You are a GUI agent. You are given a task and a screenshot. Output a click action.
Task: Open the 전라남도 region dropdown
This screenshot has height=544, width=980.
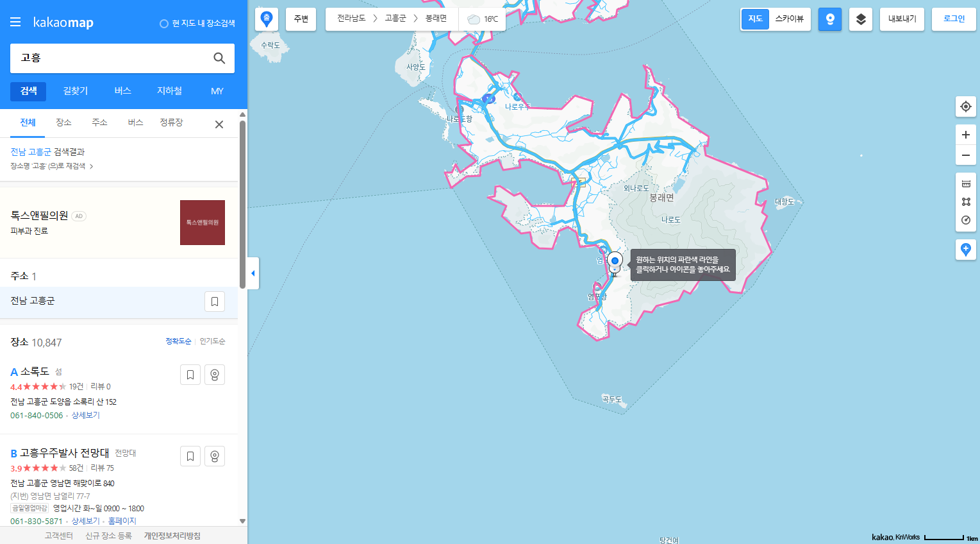click(x=352, y=19)
